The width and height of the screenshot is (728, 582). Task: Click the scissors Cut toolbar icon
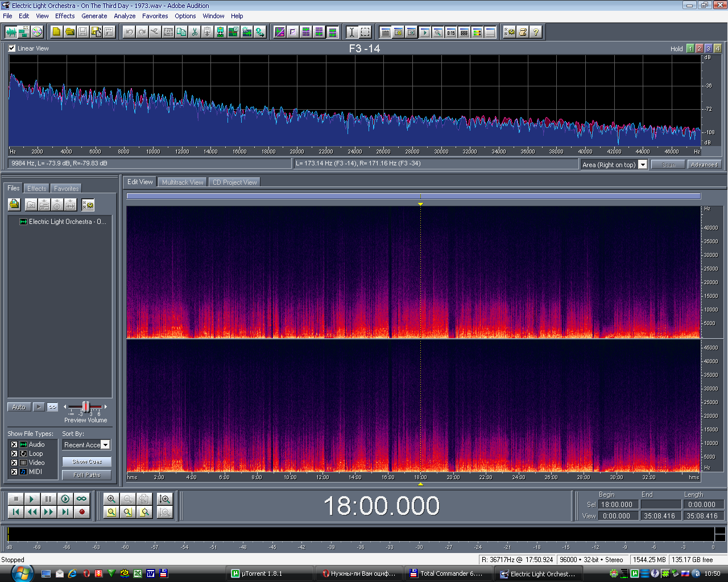[195, 32]
